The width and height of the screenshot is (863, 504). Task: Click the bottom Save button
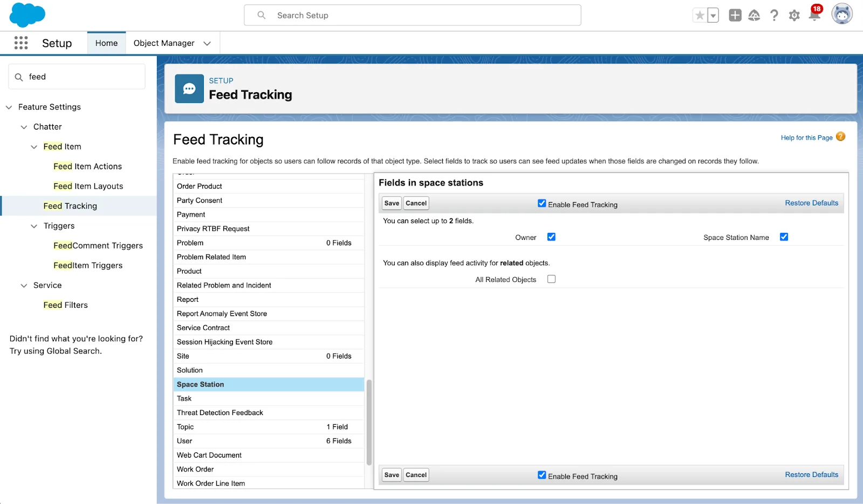click(x=392, y=475)
